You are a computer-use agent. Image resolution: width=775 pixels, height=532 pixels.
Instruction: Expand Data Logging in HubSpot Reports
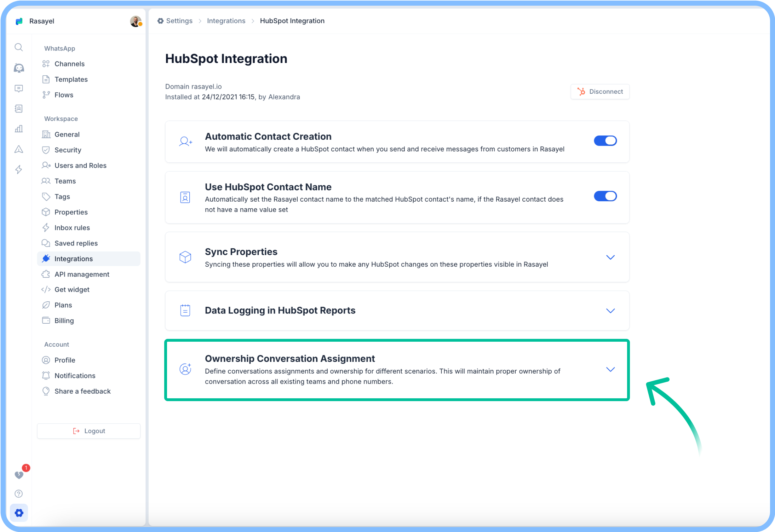(610, 311)
